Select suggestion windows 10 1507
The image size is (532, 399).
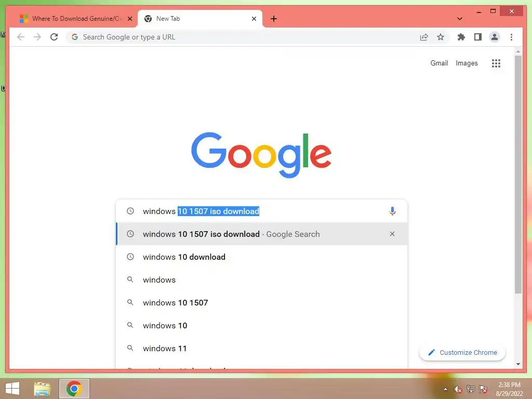[261, 302]
